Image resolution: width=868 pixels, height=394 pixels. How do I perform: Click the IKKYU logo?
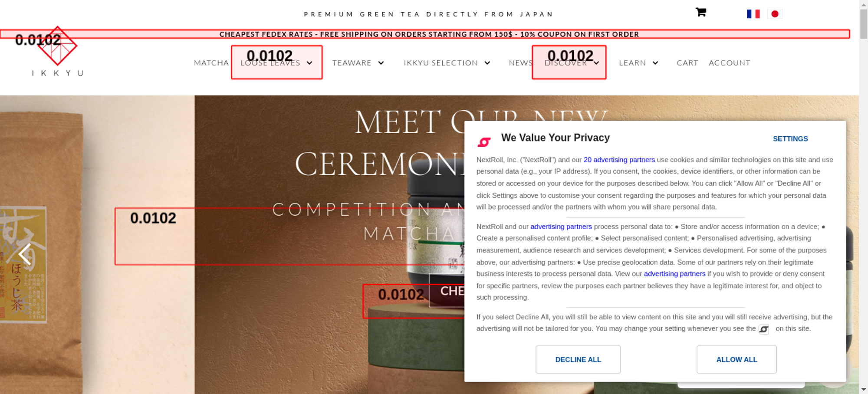57,51
